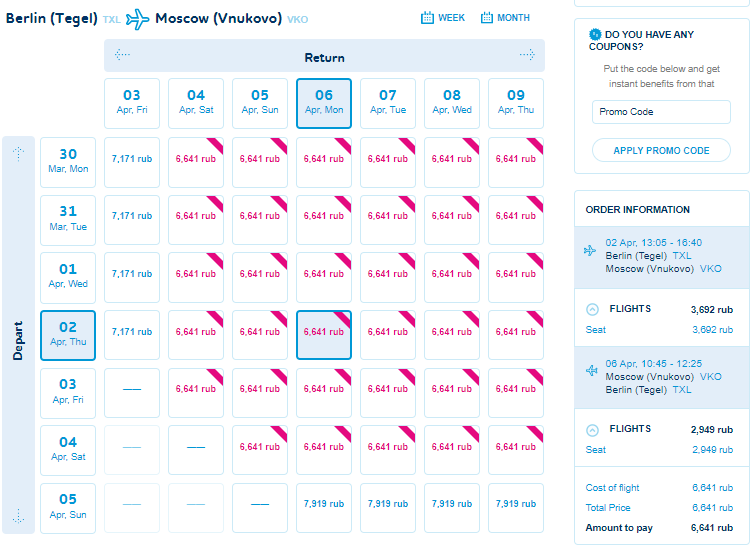This screenshot has height=547, width=756.
Task: Collapse the outbound FLIGHTS 3,692 rub section
Action: pyautogui.click(x=592, y=309)
